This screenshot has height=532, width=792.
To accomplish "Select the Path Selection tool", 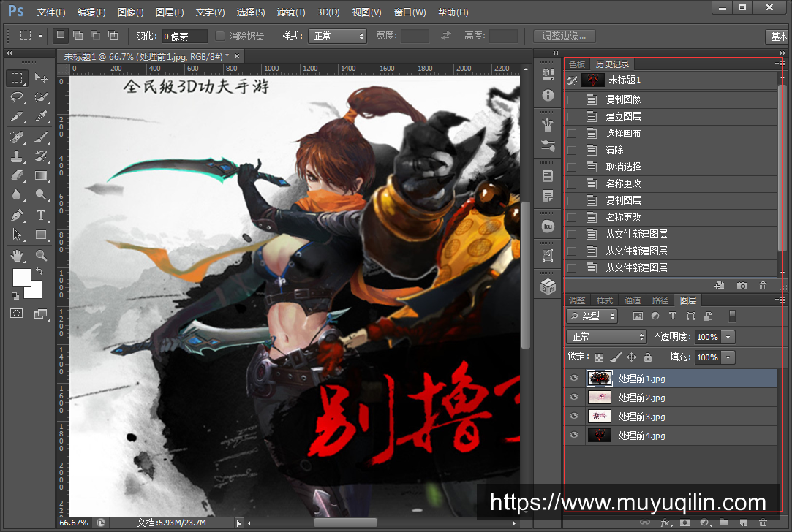I will tap(17, 235).
